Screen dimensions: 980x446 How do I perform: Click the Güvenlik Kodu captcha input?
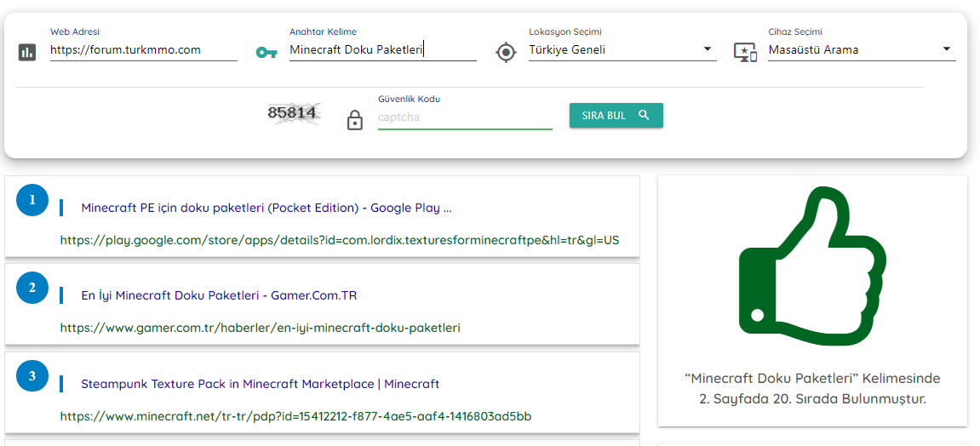click(465, 117)
